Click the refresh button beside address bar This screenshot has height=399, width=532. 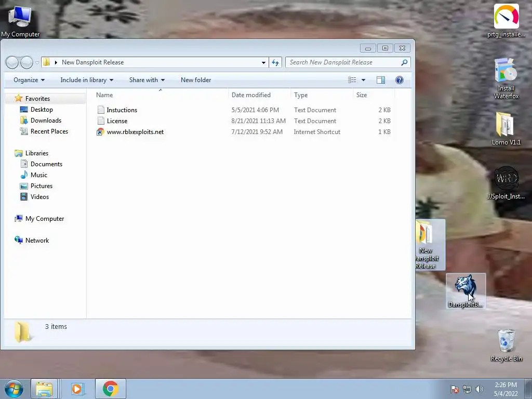coord(275,62)
